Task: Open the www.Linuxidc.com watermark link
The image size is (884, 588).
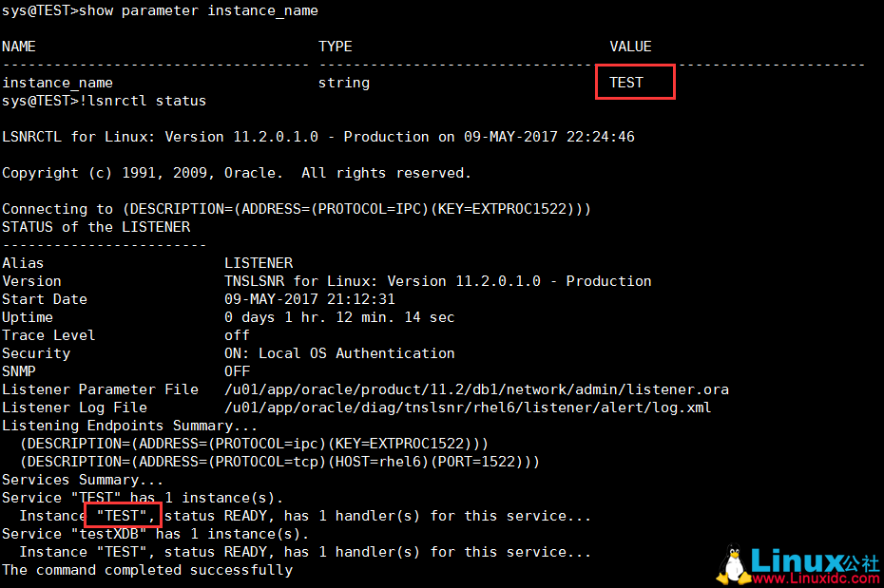Action: tap(814, 578)
